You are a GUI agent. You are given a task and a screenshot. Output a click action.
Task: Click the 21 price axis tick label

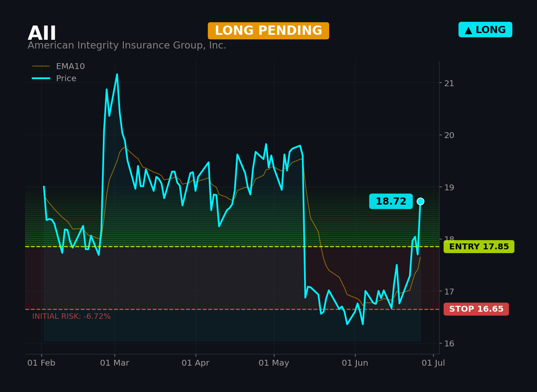tap(449, 83)
